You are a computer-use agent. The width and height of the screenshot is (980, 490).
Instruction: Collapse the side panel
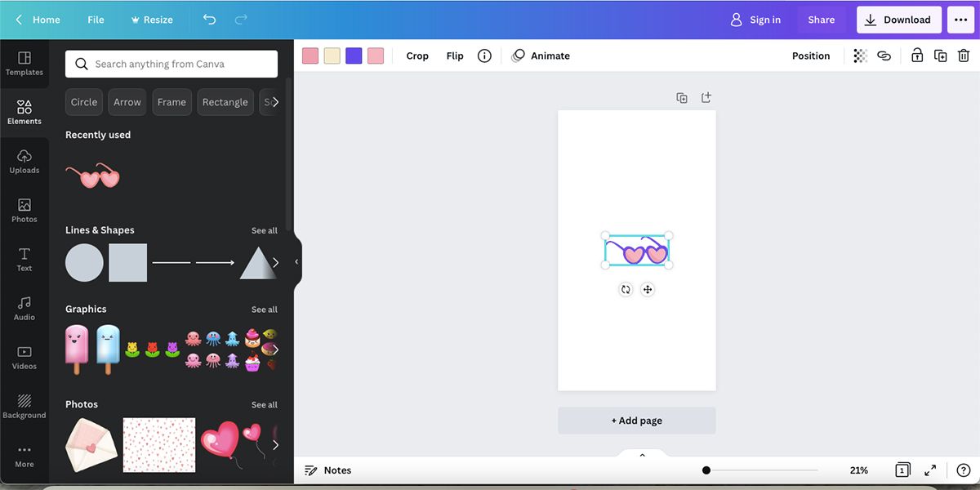tap(296, 261)
